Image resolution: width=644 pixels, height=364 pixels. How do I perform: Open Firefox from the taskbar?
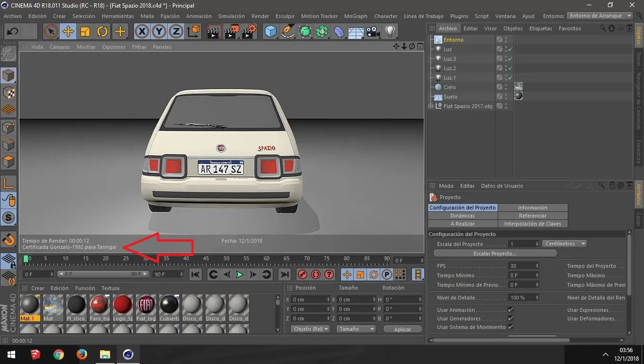coord(82,355)
